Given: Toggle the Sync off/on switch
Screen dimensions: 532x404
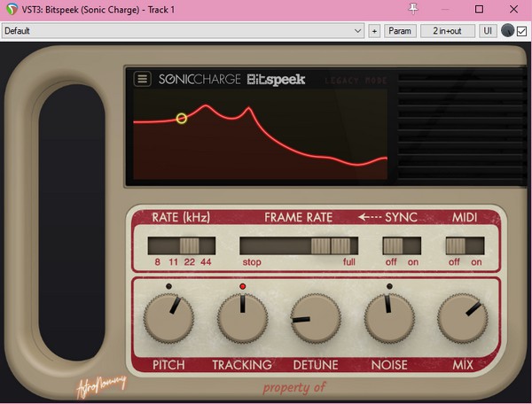Looking at the screenshot, I should (402, 245).
